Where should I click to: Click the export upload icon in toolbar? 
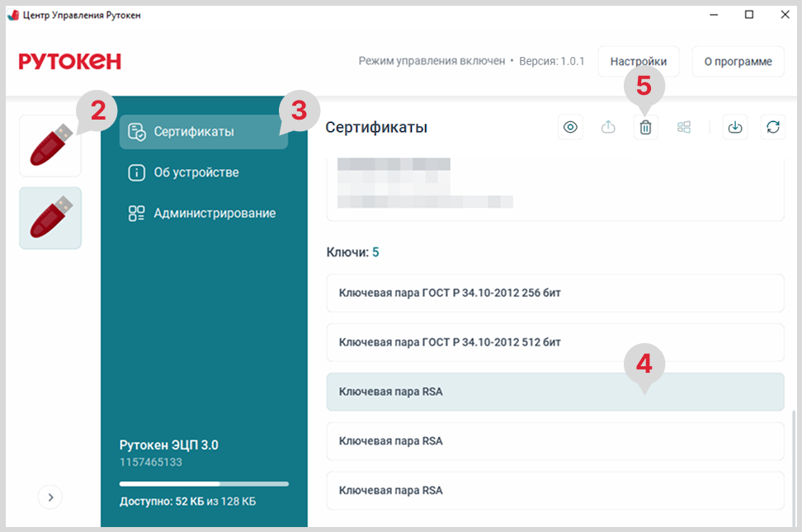608,127
